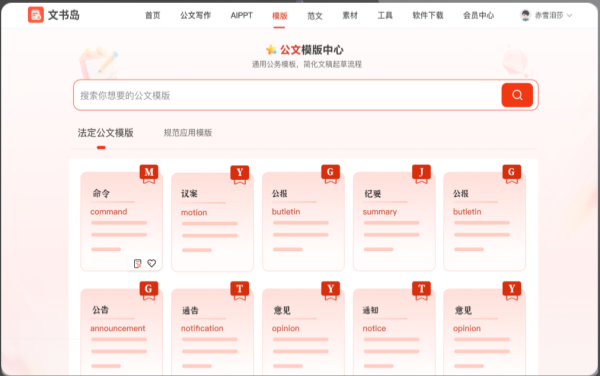Open the 公文写作 menu item
600x376 pixels.
tap(196, 15)
